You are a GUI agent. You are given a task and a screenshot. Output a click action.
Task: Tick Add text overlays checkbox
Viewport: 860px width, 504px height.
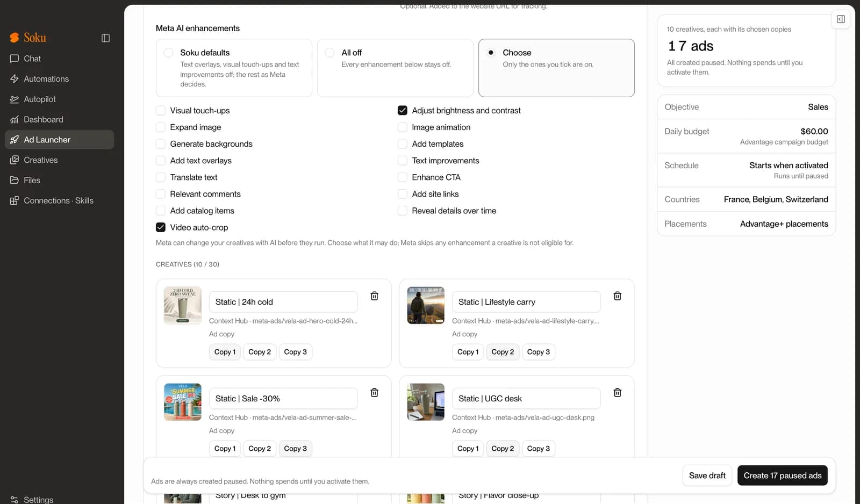point(161,161)
